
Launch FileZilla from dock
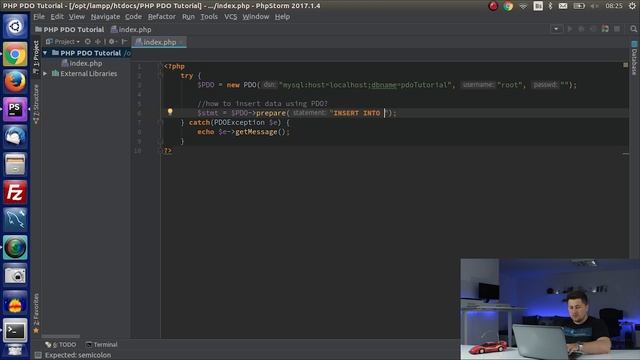pos(15,192)
